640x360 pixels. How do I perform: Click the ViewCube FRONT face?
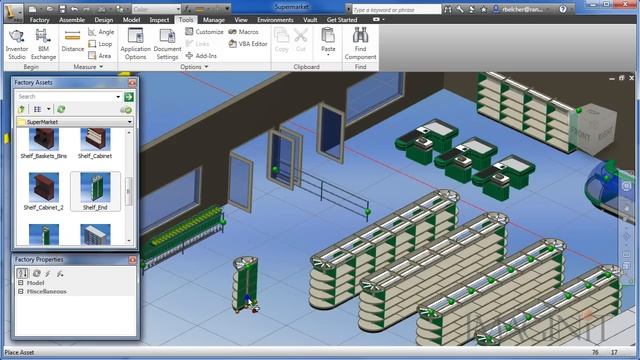[581, 134]
